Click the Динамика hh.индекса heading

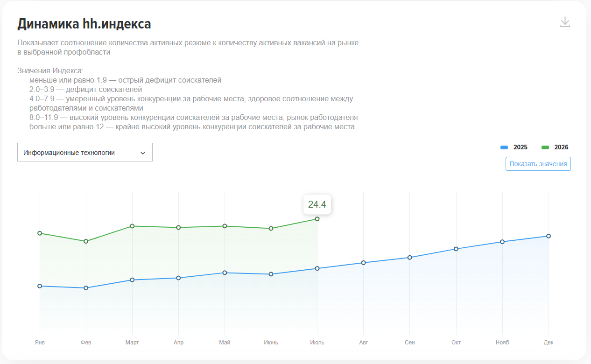coord(84,24)
